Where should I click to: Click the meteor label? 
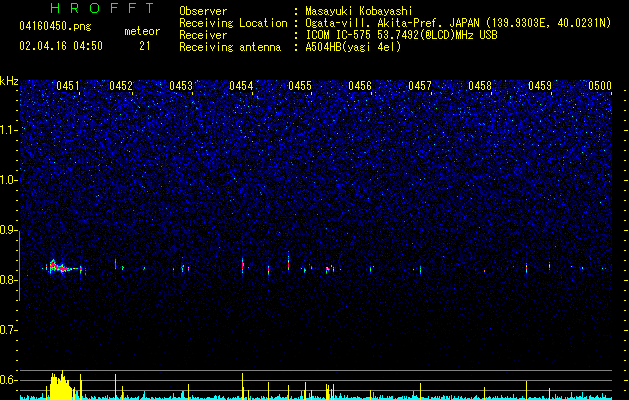tap(142, 31)
